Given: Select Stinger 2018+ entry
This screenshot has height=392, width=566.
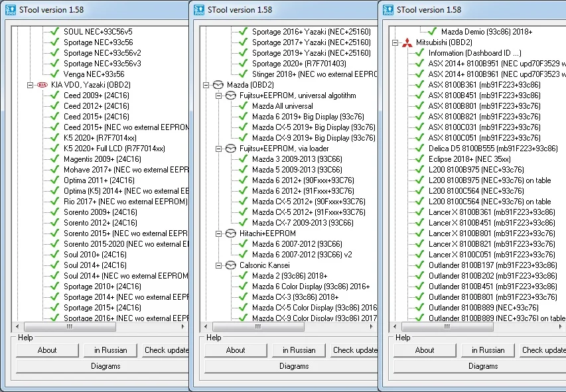Looking at the screenshot, I should tap(314, 74).
